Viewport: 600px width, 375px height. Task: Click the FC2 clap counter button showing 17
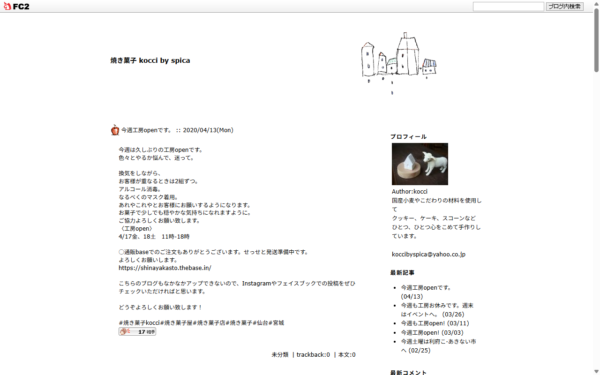137,332
